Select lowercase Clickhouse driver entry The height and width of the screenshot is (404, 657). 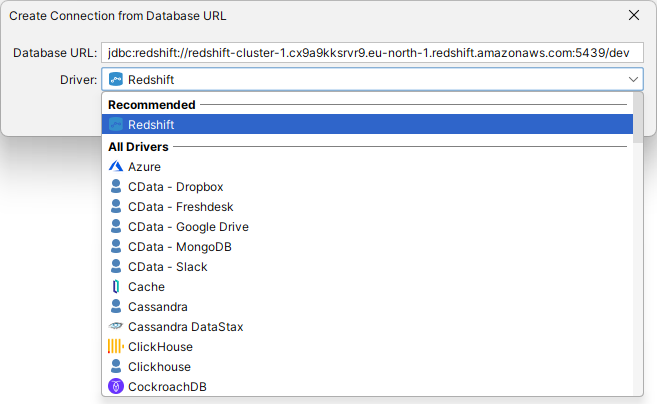pyautogui.click(x=159, y=367)
